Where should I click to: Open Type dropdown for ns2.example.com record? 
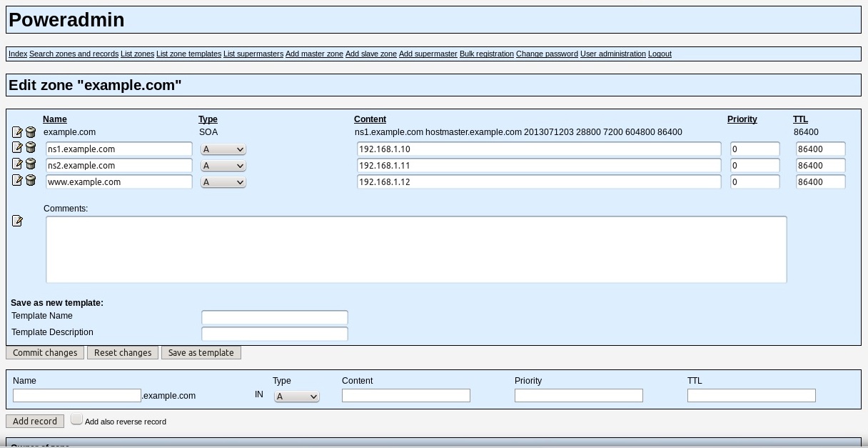pos(223,166)
